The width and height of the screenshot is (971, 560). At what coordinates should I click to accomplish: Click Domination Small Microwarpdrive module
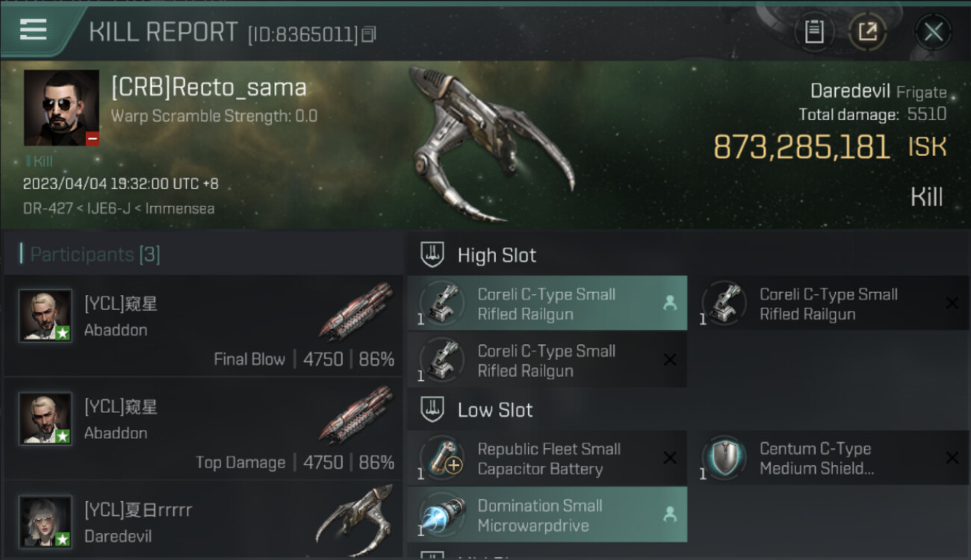point(547,515)
